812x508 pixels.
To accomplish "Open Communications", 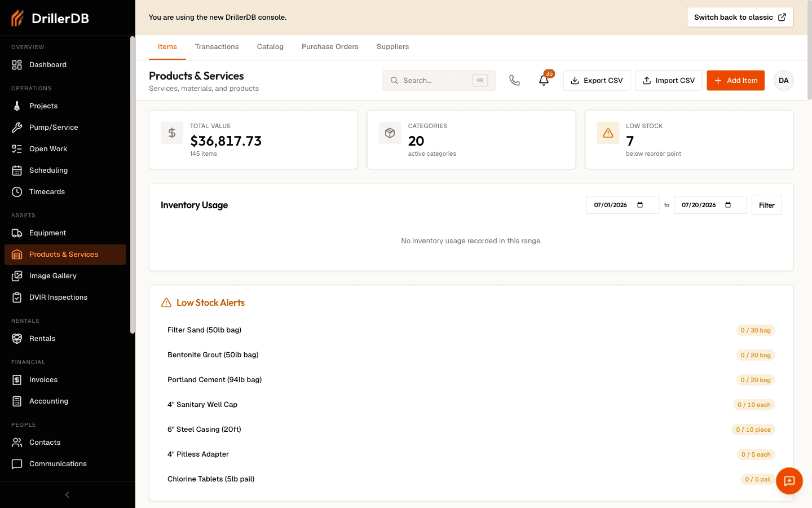I will (65, 464).
